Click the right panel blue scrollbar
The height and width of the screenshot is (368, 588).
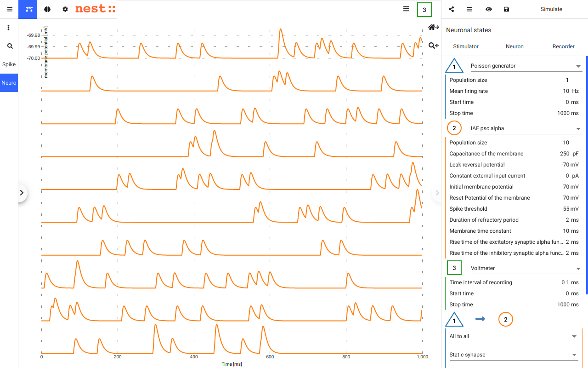(587, 175)
